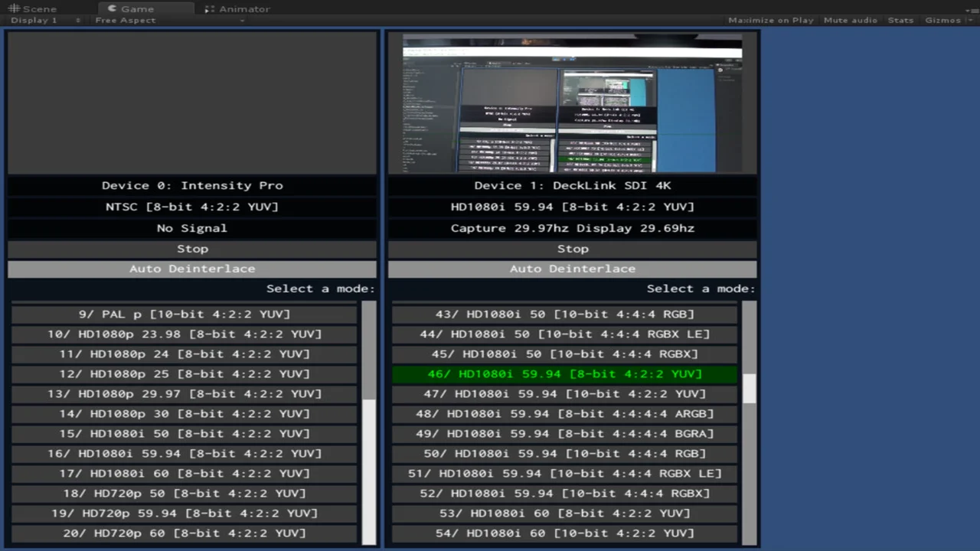This screenshot has width=980, height=551.
Task: Toggle the Stats overlay
Action: tap(900, 21)
